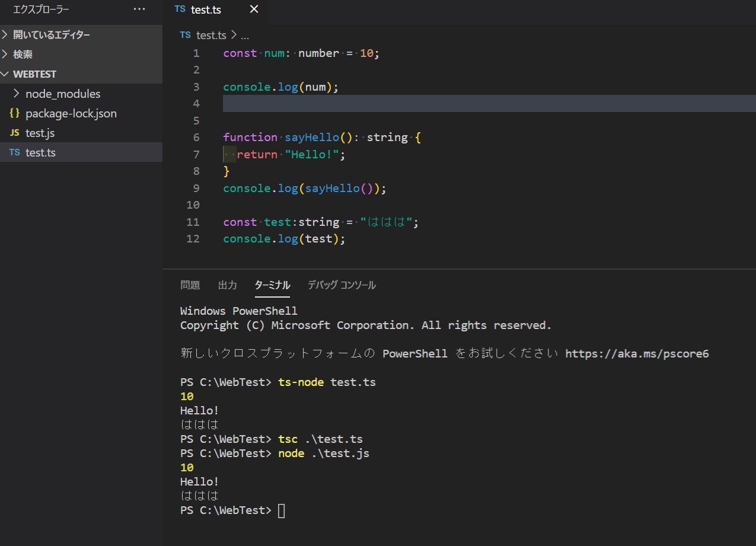The image size is (756, 546).
Task: Place cursor on 'const num: number = 10;'
Action: tap(301, 53)
